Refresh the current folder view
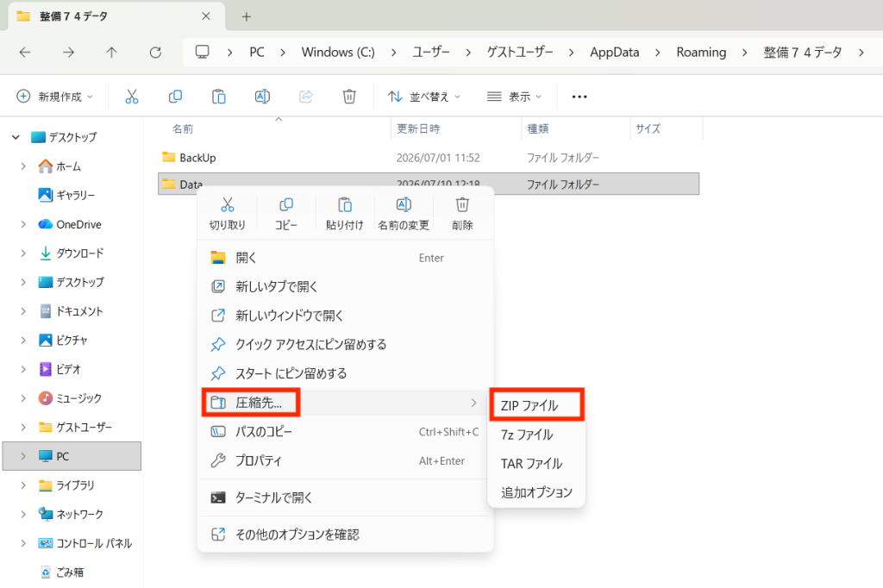The width and height of the screenshot is (883, 588). (155, 53)
